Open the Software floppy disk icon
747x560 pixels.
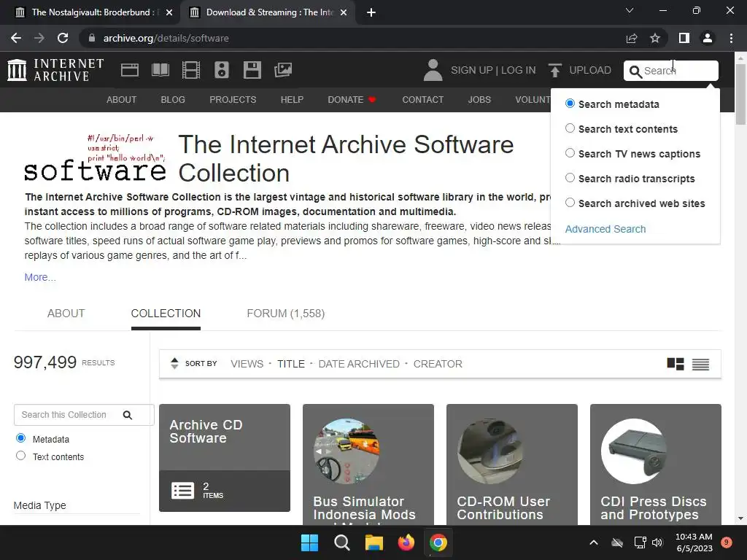tap(252, 70)
